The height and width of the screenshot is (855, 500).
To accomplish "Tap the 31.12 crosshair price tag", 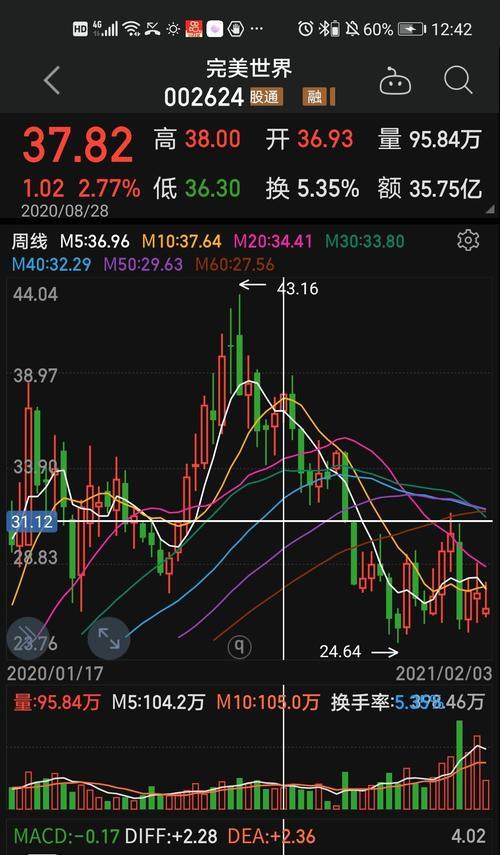I will click(x=33, y=521).
